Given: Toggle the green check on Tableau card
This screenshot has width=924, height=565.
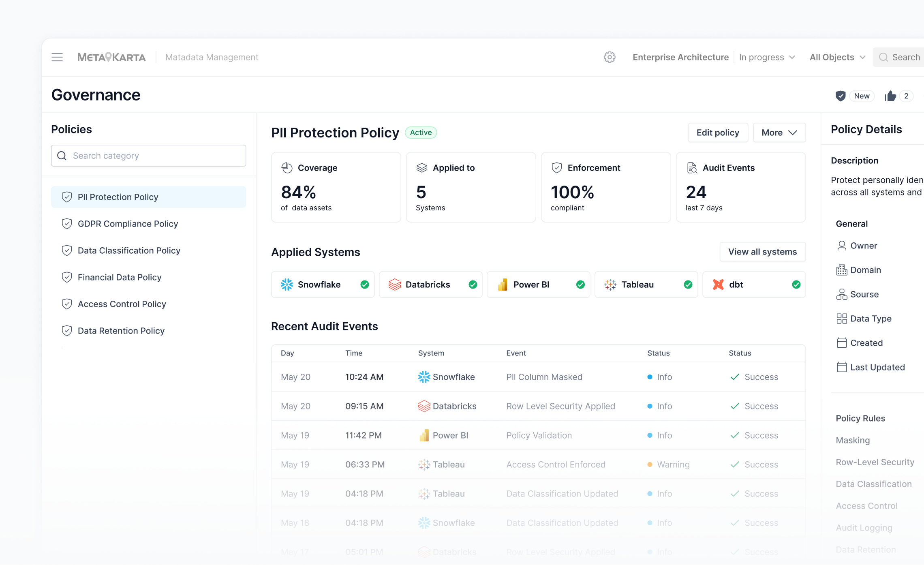Looking at the screenshot, I should [688, 285].
